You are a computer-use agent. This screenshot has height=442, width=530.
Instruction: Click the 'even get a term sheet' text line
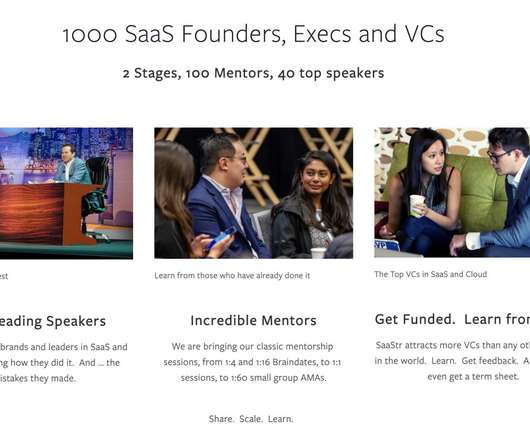[473, 376]
